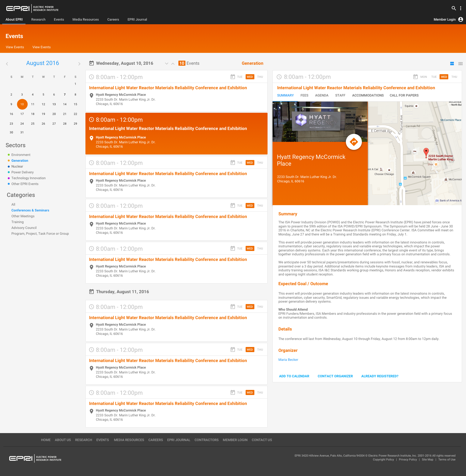Switch to the CALL FOR PAPERS tab

[x=404, y=95]
